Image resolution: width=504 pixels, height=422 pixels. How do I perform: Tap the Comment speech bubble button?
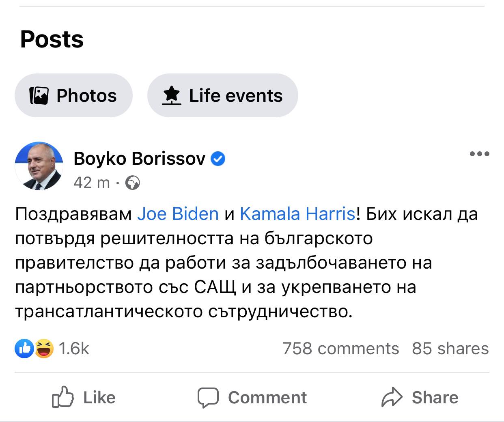pos(252,397)
